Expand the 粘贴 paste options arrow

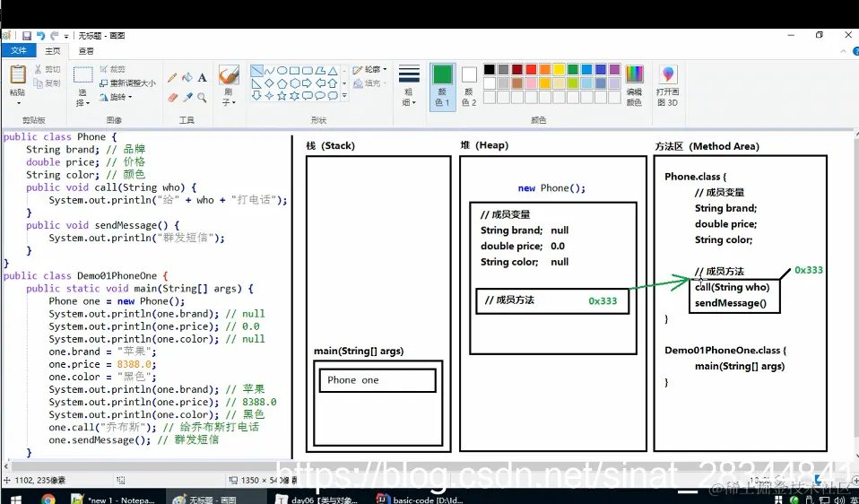pyautogui.click(x=18, y=103)
